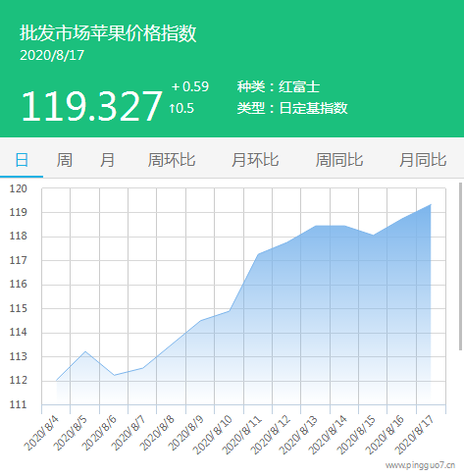
Task: Click the 2020/8/11 data point on chart
Action: point(258,254)
